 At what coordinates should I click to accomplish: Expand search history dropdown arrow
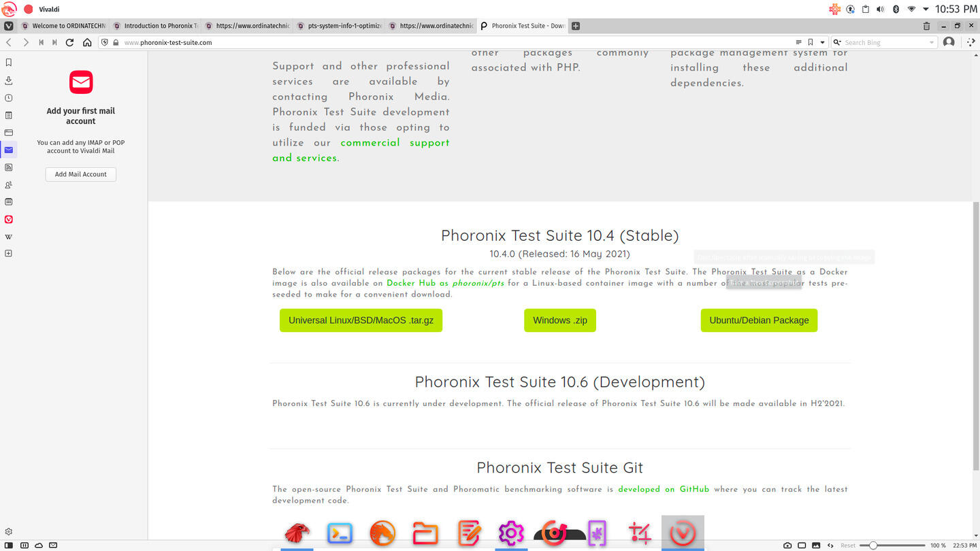932,42
